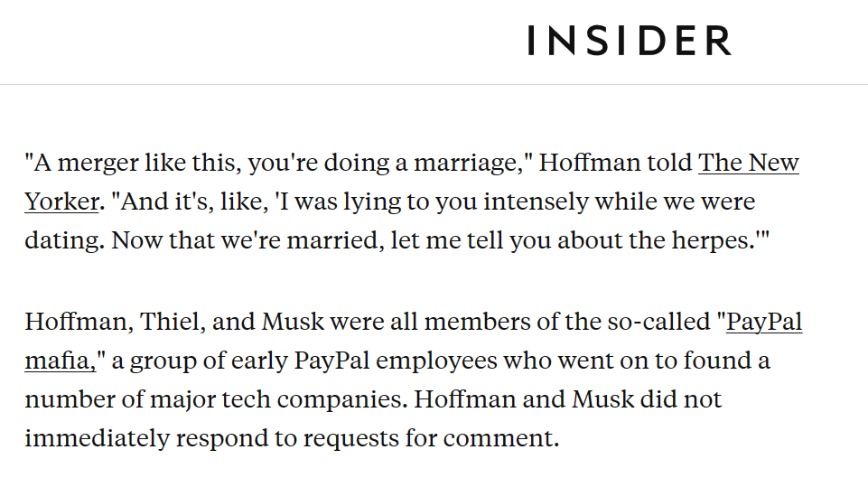Click the phrase 'early PayPal employees'

(x=364, y=361)
